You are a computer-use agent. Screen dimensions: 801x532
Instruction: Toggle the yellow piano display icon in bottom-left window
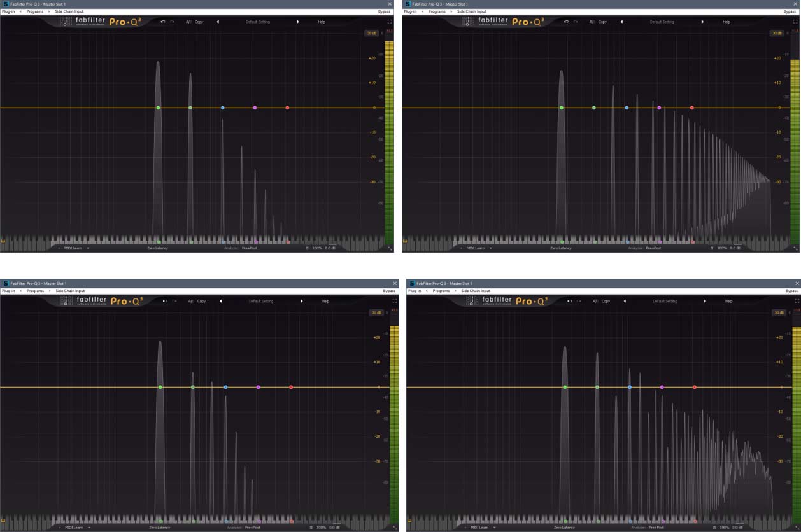tap(3, 521)
